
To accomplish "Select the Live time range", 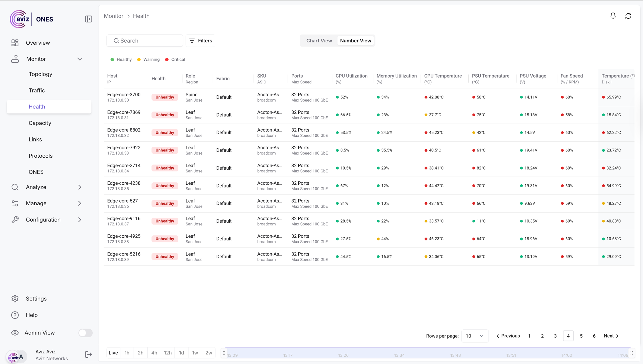I will [113, 353].
